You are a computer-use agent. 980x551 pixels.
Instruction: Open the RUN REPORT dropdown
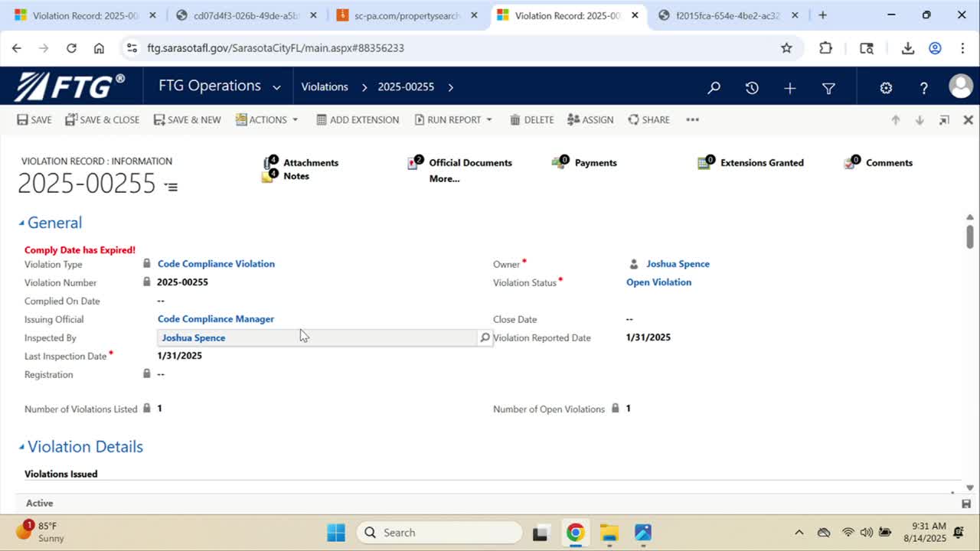[x=453, y=119]
